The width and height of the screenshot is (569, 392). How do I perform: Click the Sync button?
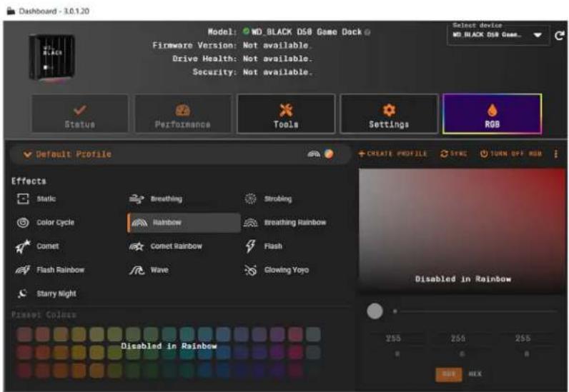tap(454, 154)
